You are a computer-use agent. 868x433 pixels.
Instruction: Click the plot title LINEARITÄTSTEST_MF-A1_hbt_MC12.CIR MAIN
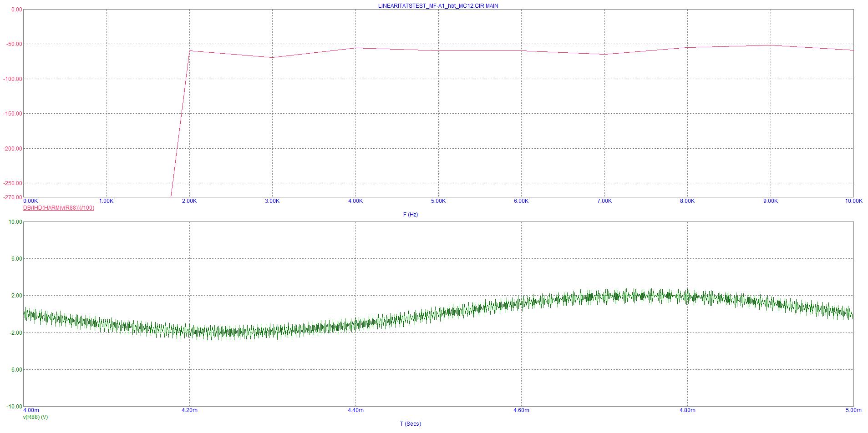coord(438,6)
